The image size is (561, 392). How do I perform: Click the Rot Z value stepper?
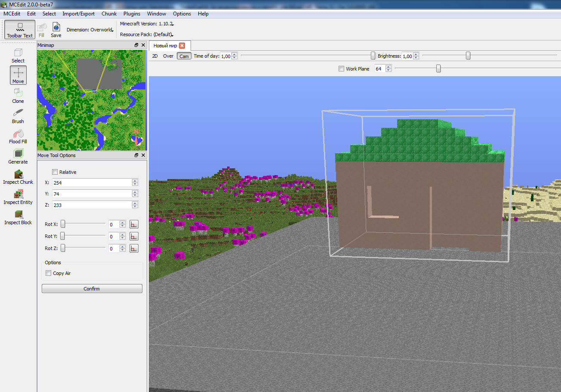(123, 248)
